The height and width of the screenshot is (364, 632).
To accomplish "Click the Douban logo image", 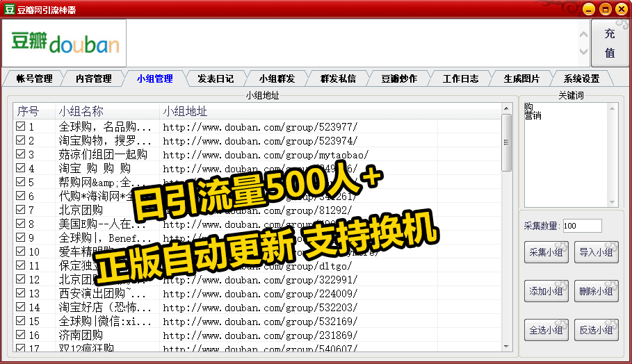I will click(64, 43).
